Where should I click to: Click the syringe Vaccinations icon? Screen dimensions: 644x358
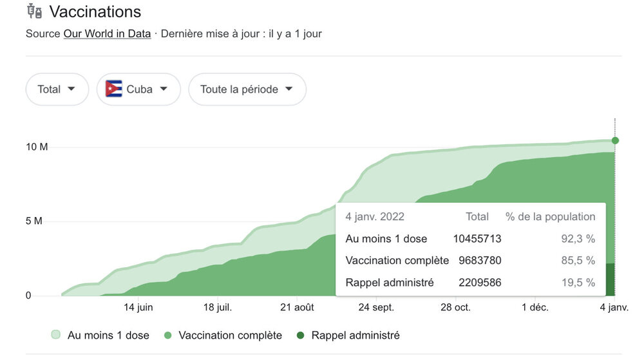tap(34, 11)
